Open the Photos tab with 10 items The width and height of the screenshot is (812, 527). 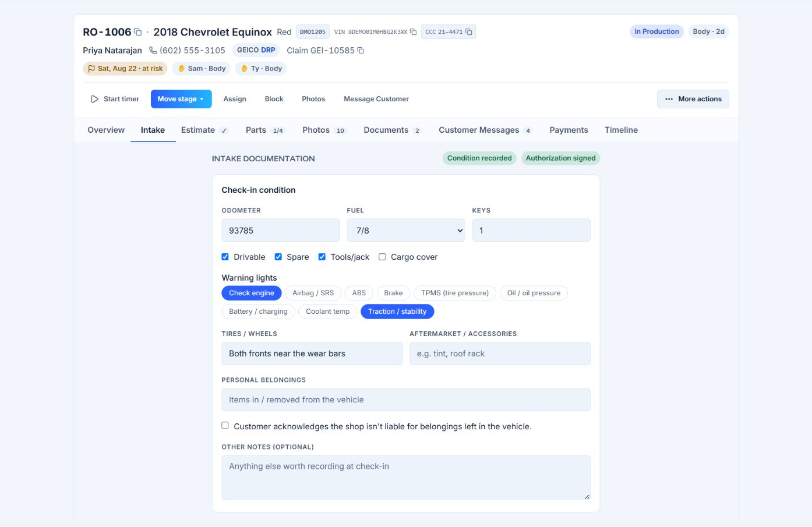coord(324,130)
